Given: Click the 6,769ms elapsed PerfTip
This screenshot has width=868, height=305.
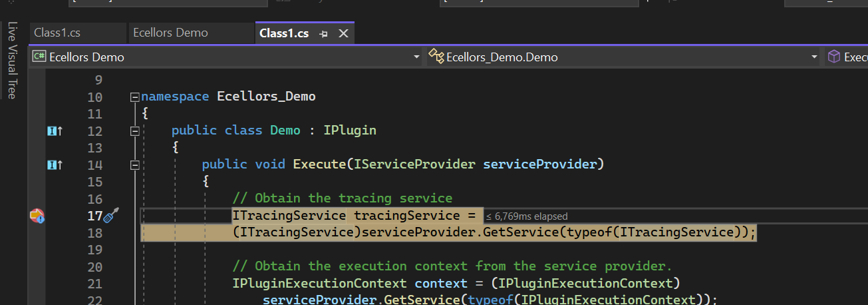Looking at the screenshot, I should (525, 216).
